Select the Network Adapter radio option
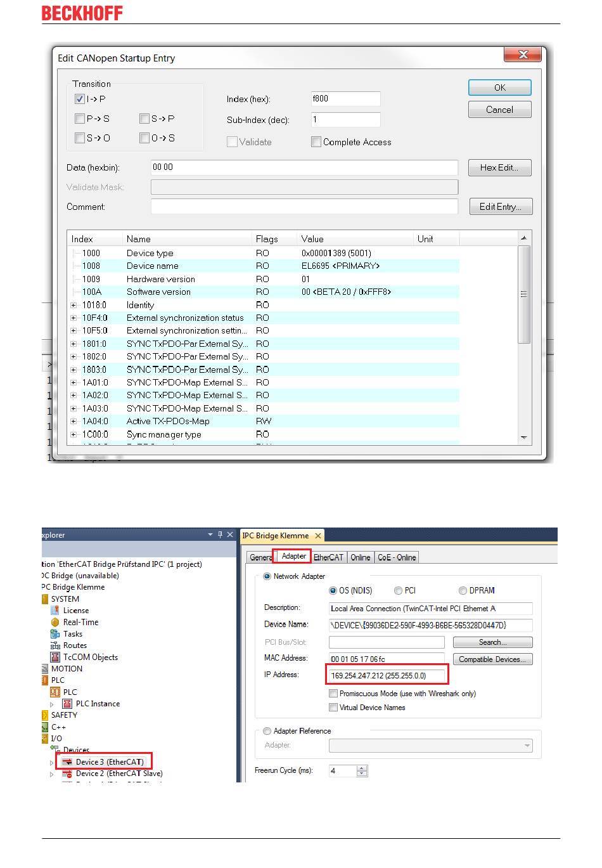The image size is (602, 868). [x=267, y=576]
